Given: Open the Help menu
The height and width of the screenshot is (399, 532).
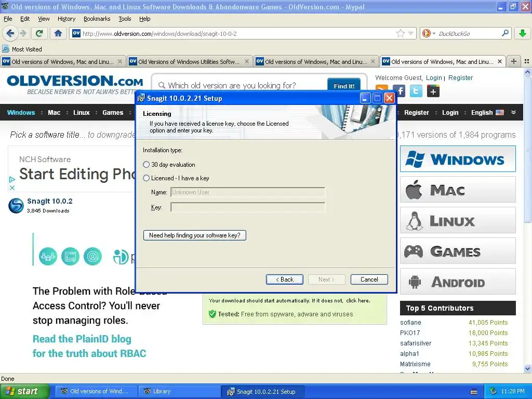Looking at the screenshot, I should click(145, 19).
